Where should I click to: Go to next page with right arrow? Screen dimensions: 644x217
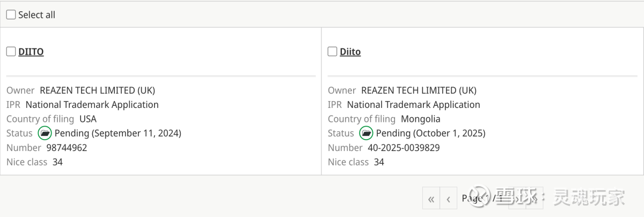517,199
